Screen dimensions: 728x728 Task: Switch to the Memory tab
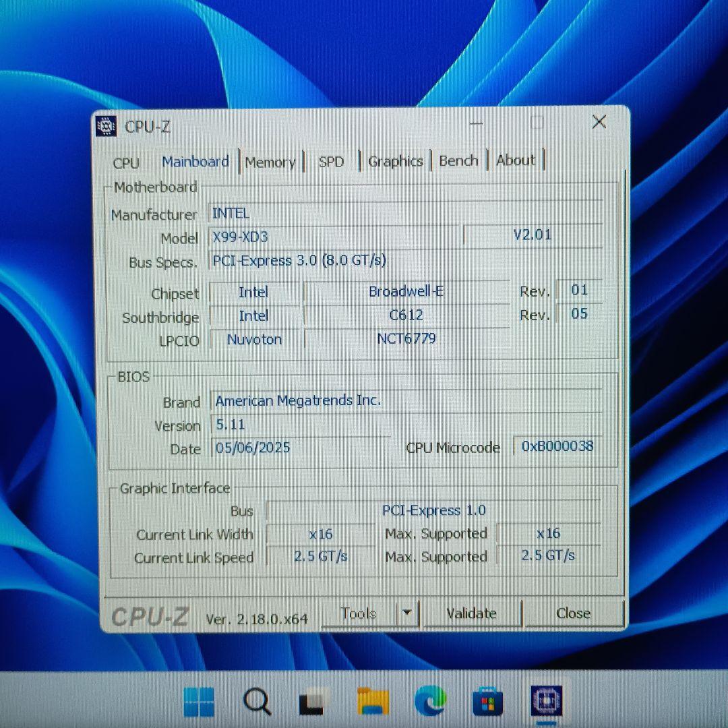(x=270, y=162)
